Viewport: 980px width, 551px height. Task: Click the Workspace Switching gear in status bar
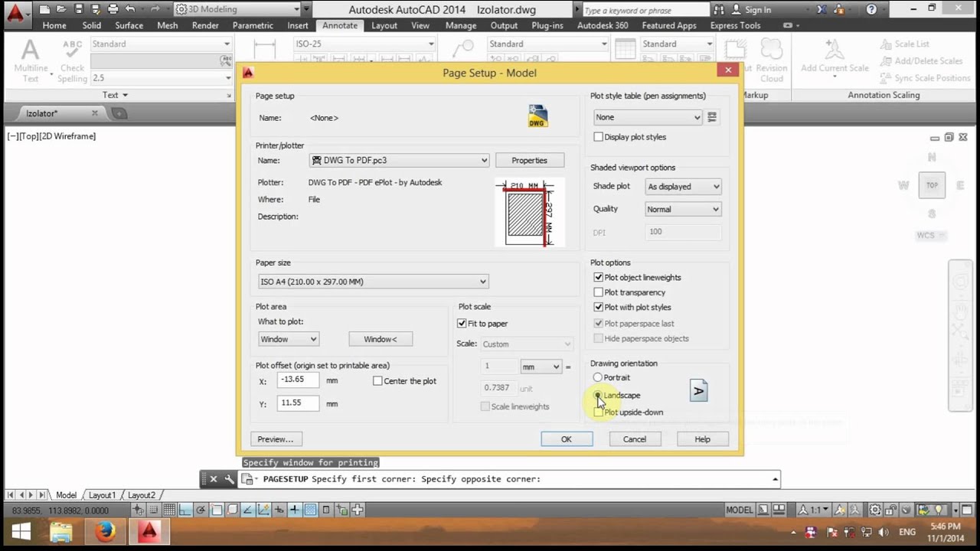875,510
